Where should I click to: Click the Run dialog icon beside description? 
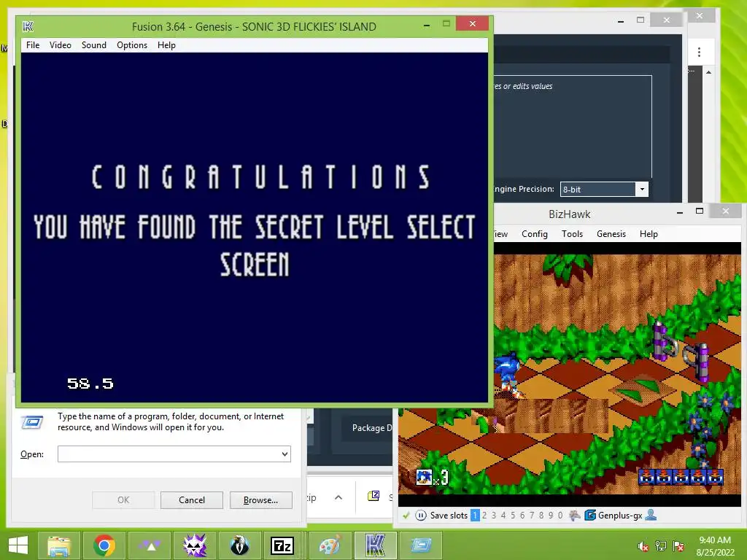tap(32, 422)
